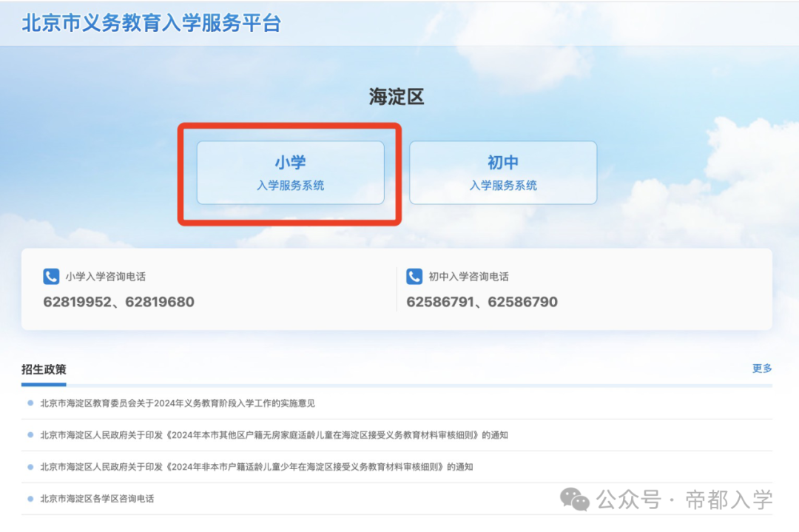This screenshot has height=532, width=799.
Task: Click the 北京市义务教育入学服务平台 title
Action: 152,24
